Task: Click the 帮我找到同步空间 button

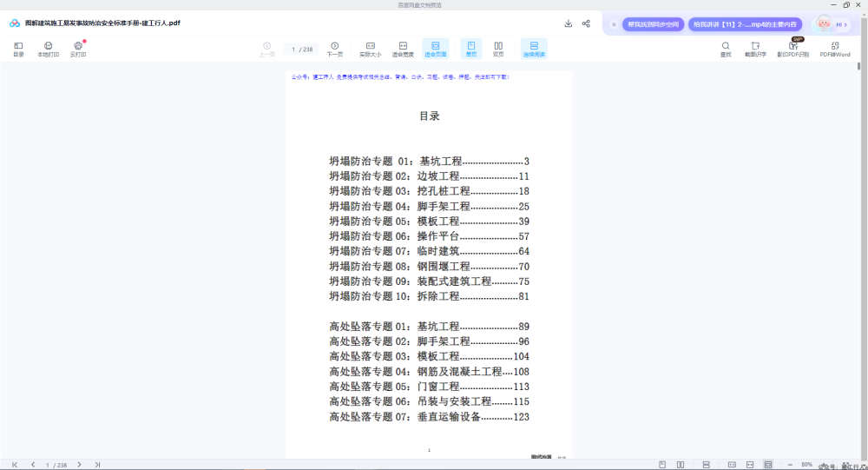Action: pos(654,24)
